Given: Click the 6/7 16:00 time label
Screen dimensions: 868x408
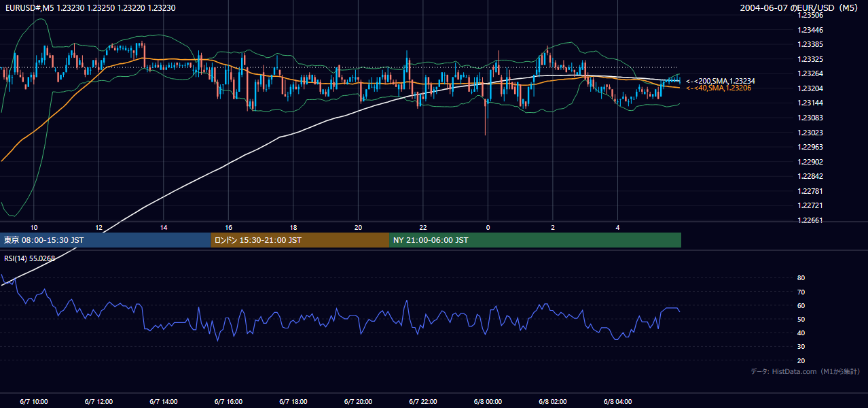Looking at the screenshot, I should pyautogui.click(x=228, y=402).
